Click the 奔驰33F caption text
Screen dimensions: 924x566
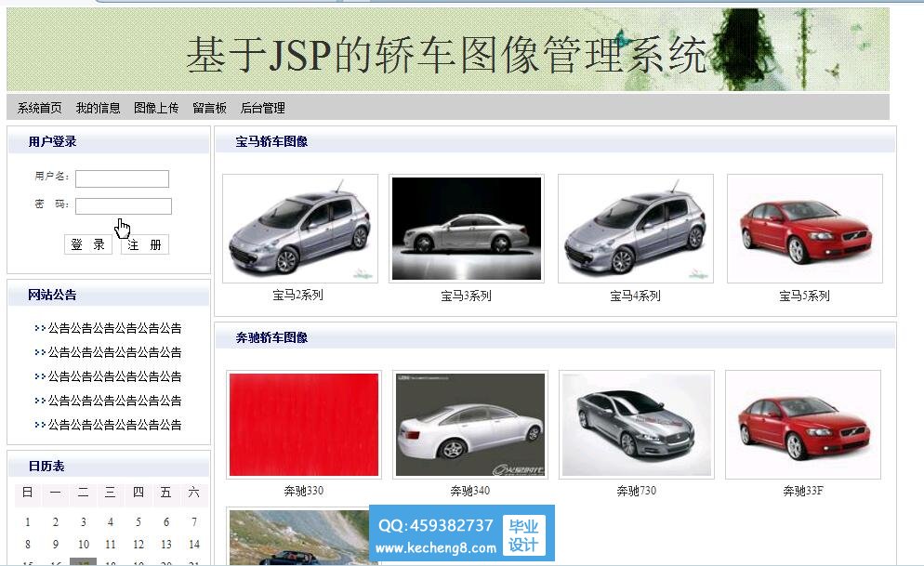click(x=803, y=491)
